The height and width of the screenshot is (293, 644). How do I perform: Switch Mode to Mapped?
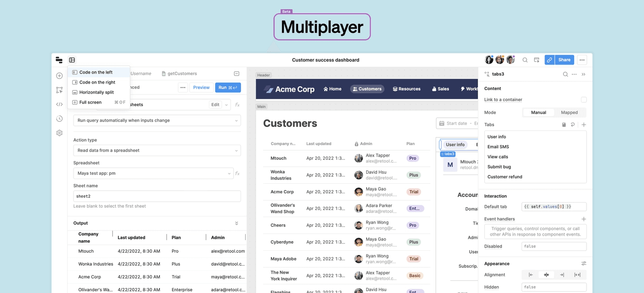pyautogui.click(x=569, y=113)
